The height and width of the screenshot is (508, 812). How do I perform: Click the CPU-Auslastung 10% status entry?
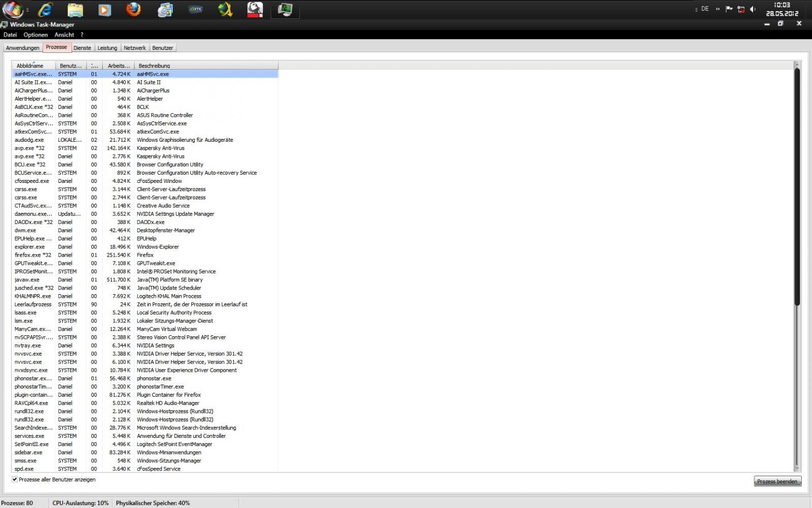pos(80,503)
